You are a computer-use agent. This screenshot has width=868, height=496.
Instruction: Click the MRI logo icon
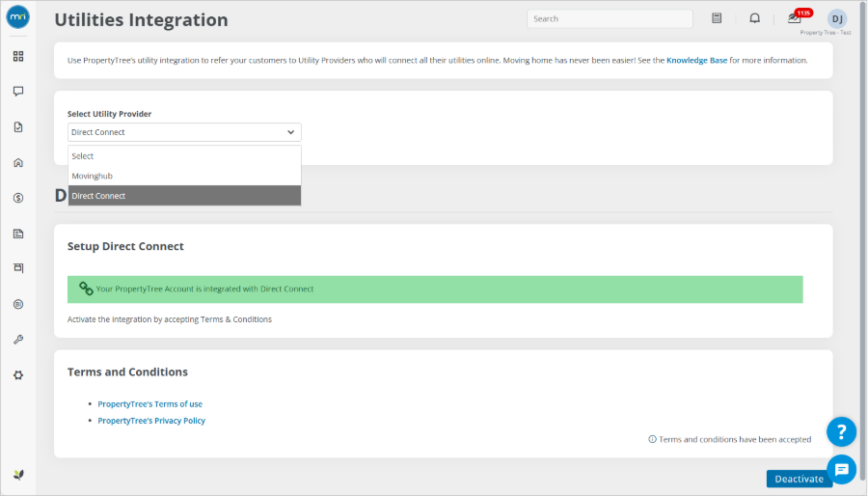click(x=17, y=17)
